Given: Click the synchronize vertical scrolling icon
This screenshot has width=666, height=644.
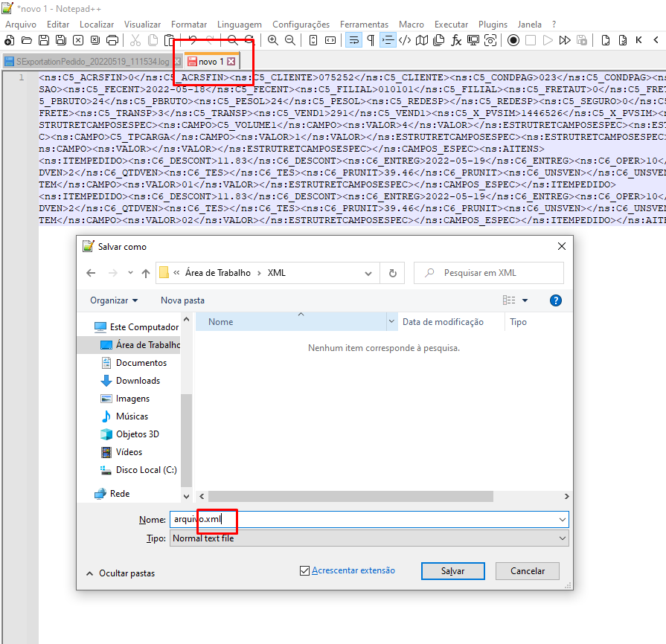Looking at the screenshot, I should click(313, 40).
